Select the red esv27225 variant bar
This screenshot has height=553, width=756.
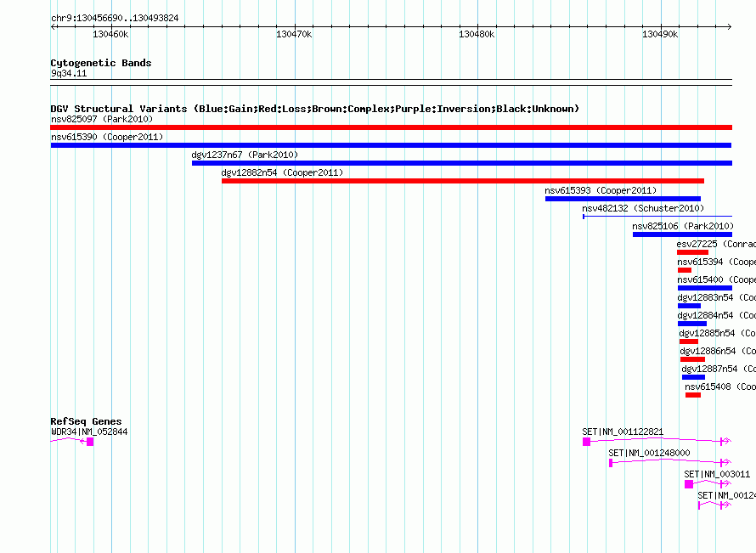point(693,252)
